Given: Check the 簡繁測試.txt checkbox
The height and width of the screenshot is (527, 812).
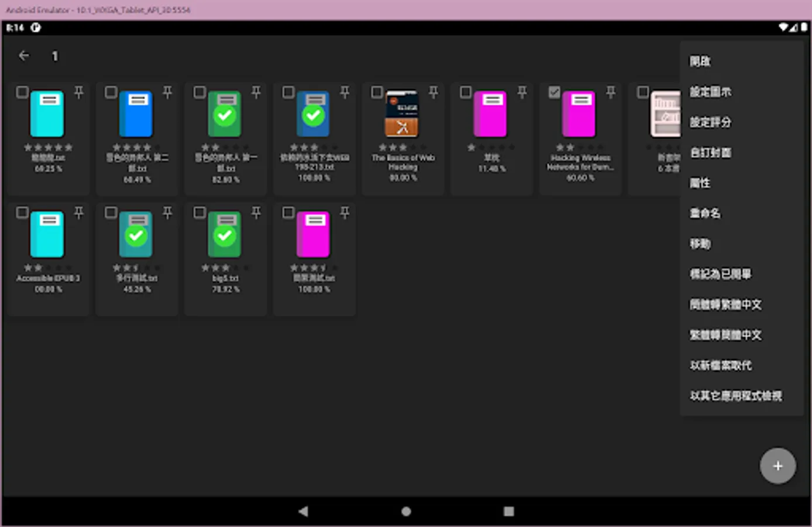Looking at the screenshot, I should click(x=288, y=213).
